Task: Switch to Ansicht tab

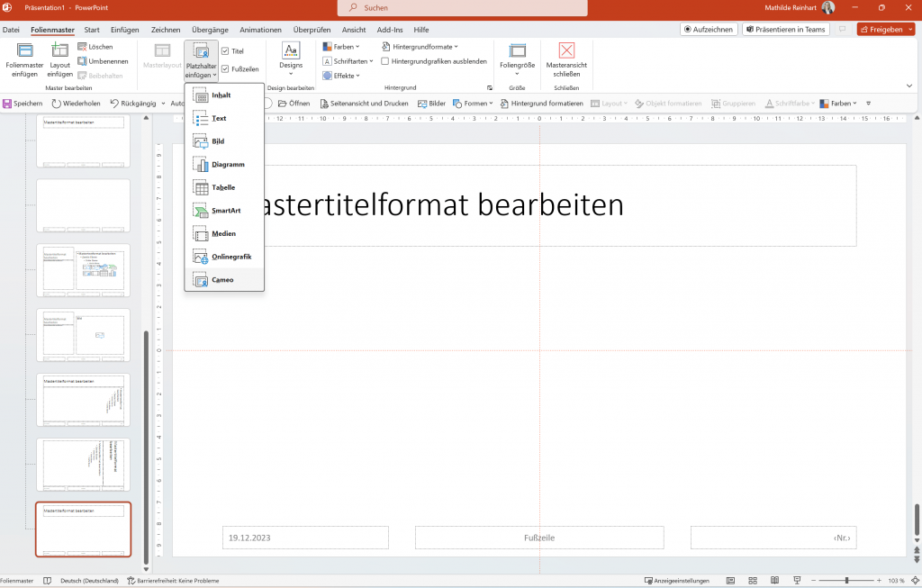Action: tap(354, 30)
